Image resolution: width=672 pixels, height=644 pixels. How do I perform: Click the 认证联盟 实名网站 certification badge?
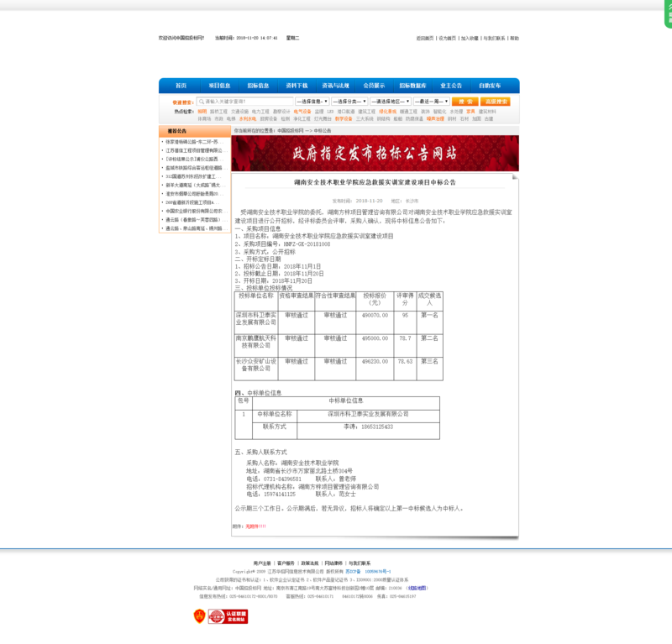tap(228, 616)
